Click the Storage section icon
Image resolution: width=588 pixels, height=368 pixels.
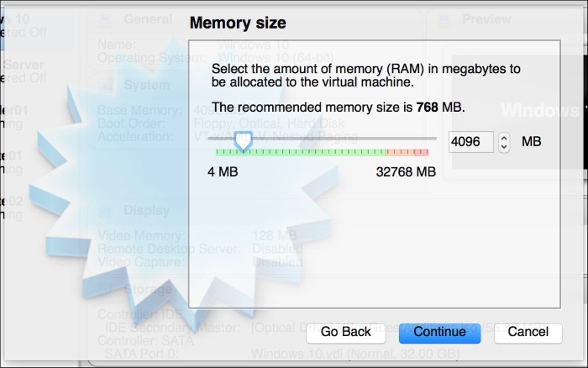point(105,289)
